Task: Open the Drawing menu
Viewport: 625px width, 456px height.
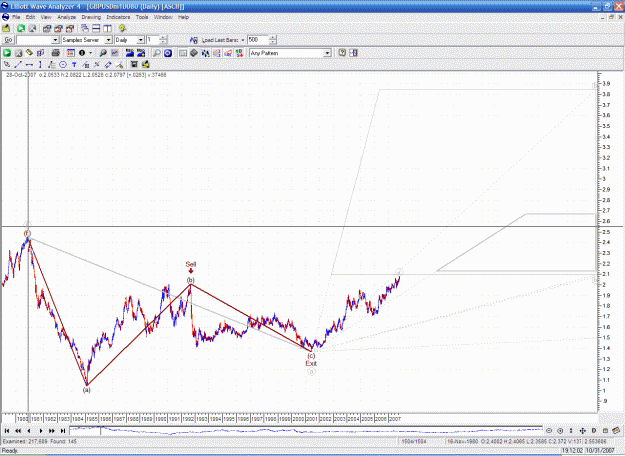Action: click(91, 17)
